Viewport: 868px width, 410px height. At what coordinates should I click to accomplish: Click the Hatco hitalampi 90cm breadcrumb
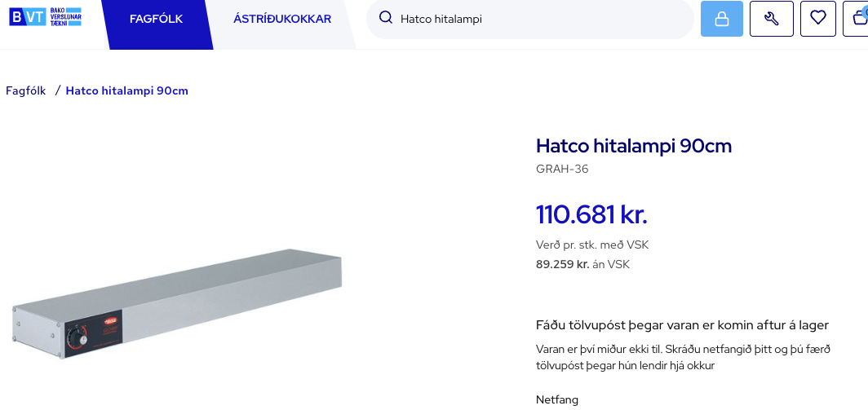pyautogui.click(x=126, y=90)
